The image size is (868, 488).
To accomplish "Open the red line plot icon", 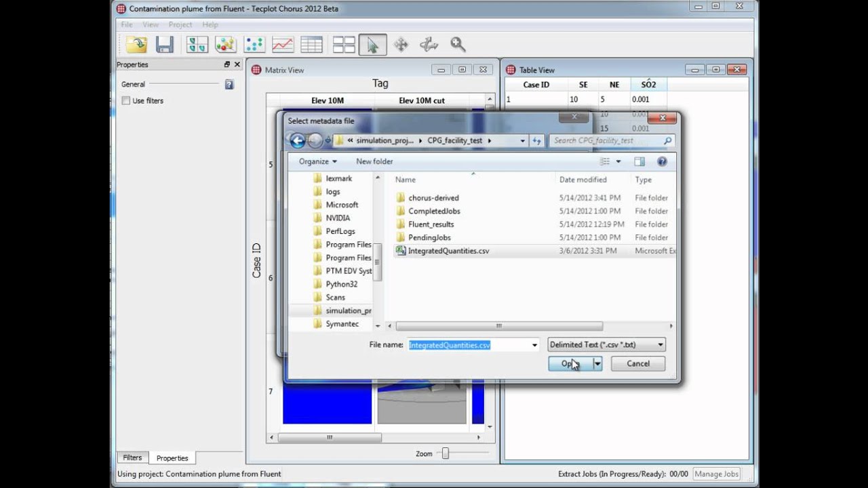I will click(283, 45).
